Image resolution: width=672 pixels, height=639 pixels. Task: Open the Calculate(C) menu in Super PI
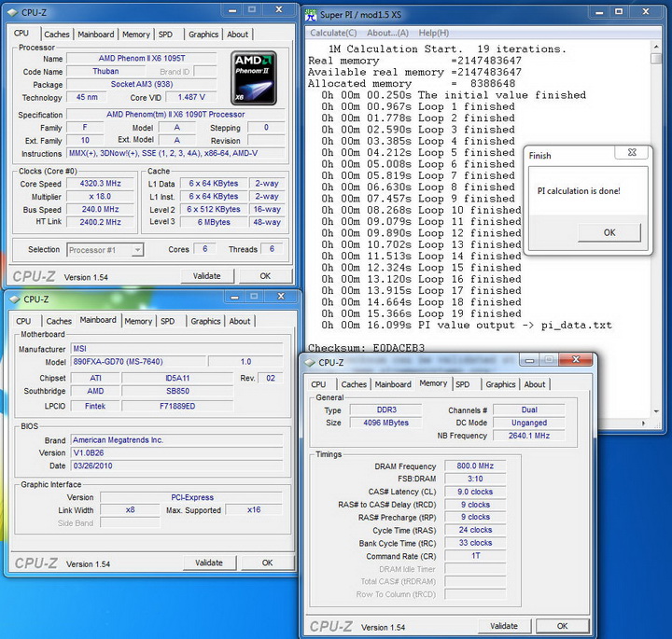pyautogui.click(x=333, y=34)
